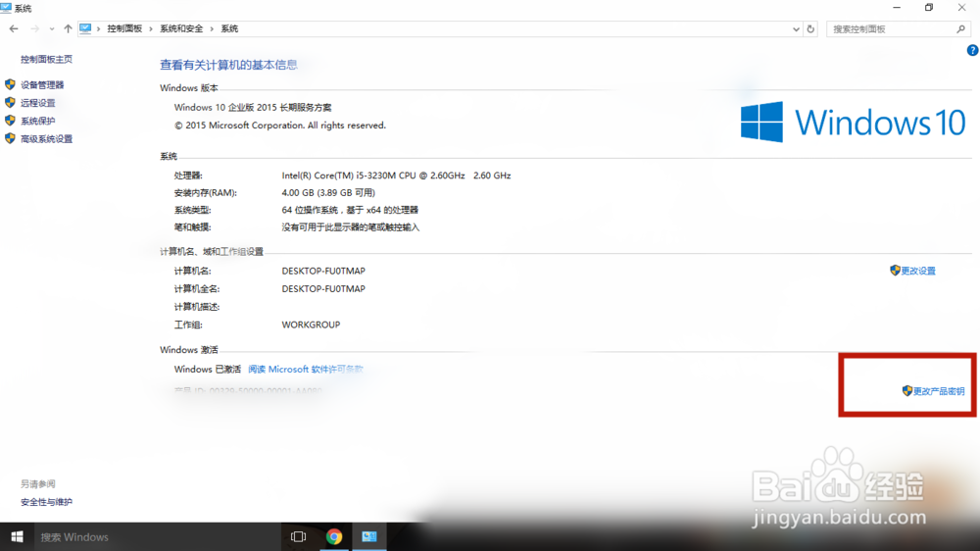Open 安全性与维护 link
Image resolution: width=980 pixels, height=551 pixels.
click(46, 502)
